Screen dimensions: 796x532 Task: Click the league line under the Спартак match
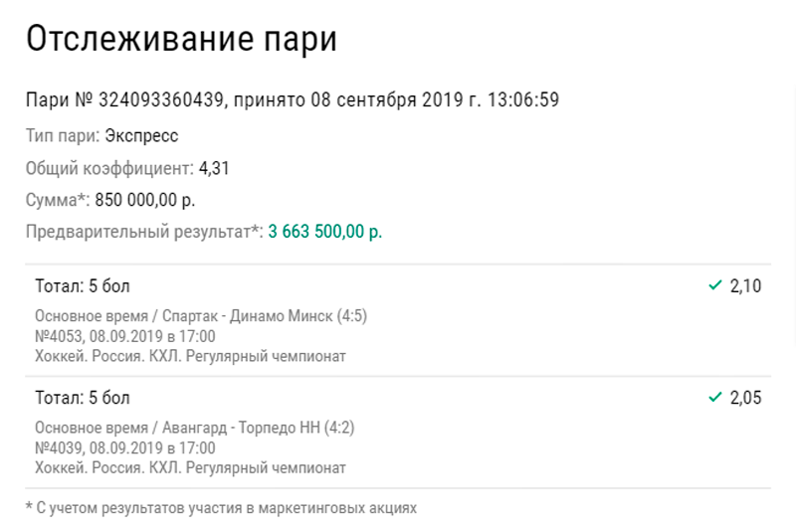click(x=190, y=356)
